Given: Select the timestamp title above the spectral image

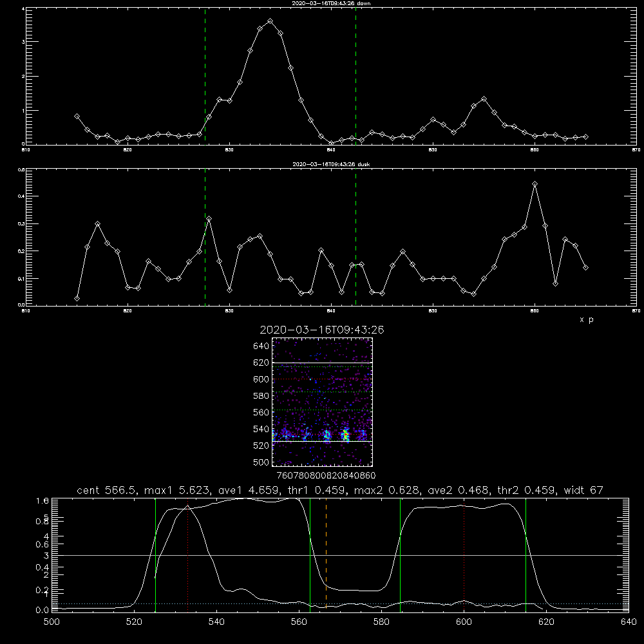Looking at the screenshot, I should (322, 330).
